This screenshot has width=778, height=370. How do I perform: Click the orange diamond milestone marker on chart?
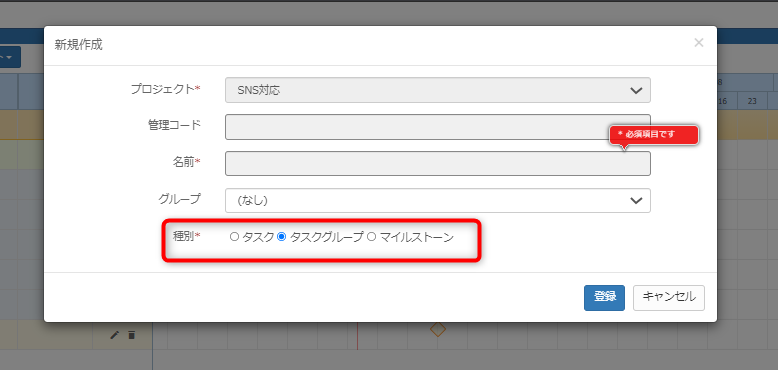pyautogui.click(x=438, y=329)
